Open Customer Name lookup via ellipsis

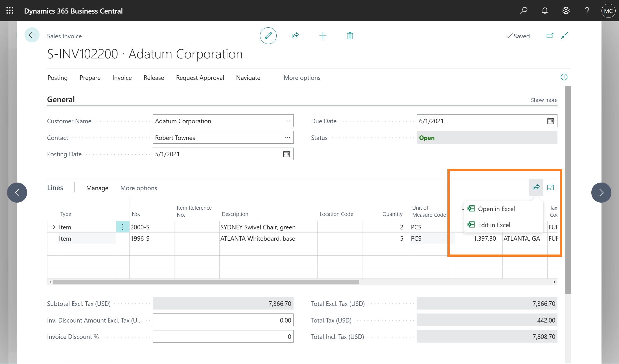pos(287,121)
